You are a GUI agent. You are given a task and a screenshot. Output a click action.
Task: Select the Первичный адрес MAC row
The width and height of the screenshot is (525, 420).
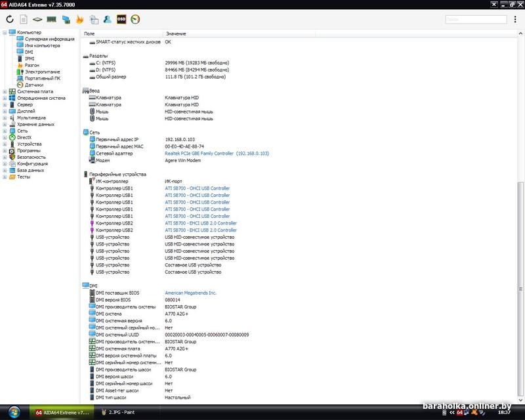(298, 146)
